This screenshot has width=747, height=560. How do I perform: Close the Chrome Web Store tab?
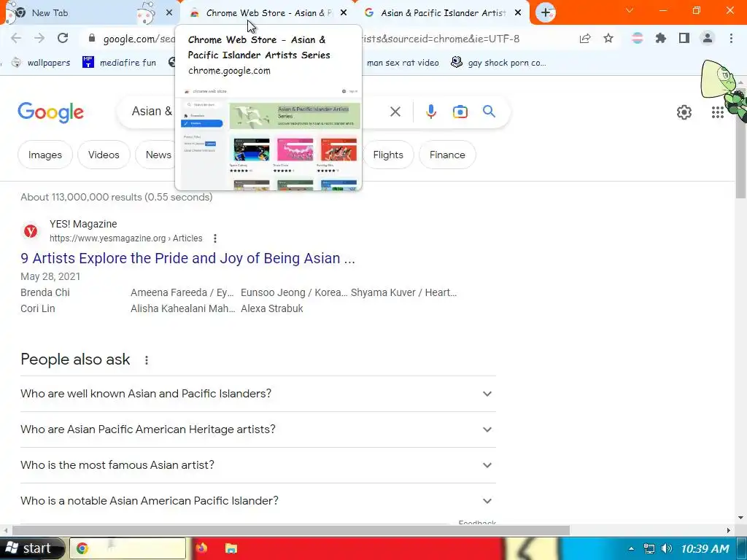(x=344, y=13)
